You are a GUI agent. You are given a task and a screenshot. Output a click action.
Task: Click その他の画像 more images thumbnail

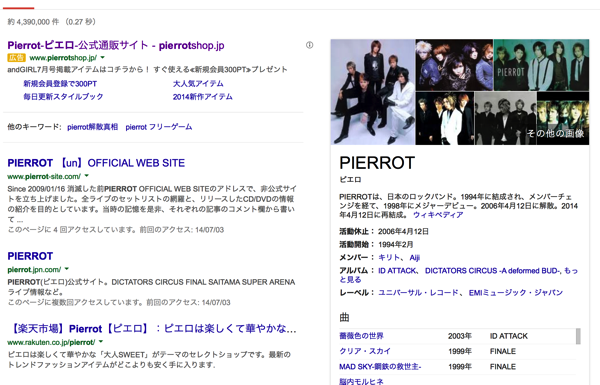563,118
